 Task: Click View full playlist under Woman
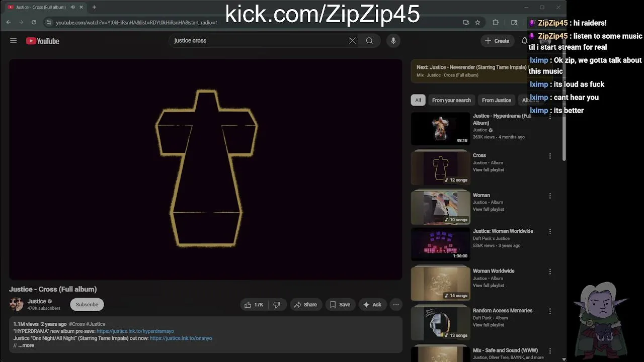[488, 210]
